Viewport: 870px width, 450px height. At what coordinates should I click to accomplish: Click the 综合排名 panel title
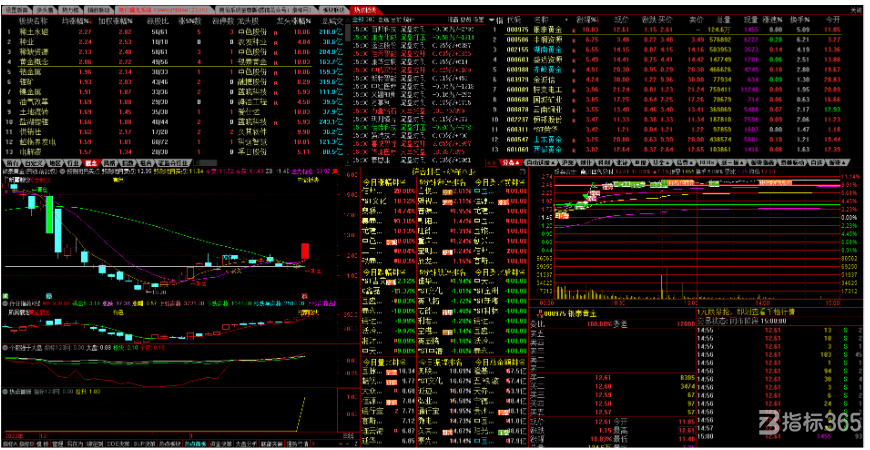(444, 171)
